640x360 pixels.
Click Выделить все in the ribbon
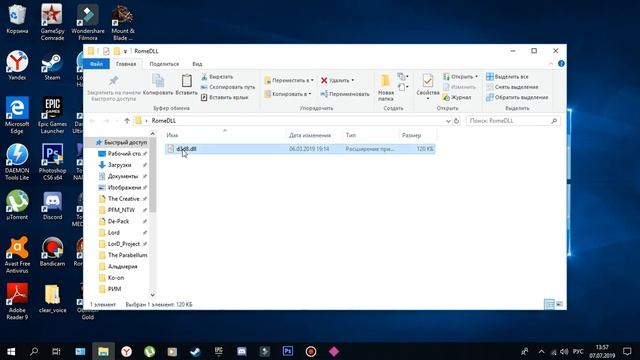507,77
